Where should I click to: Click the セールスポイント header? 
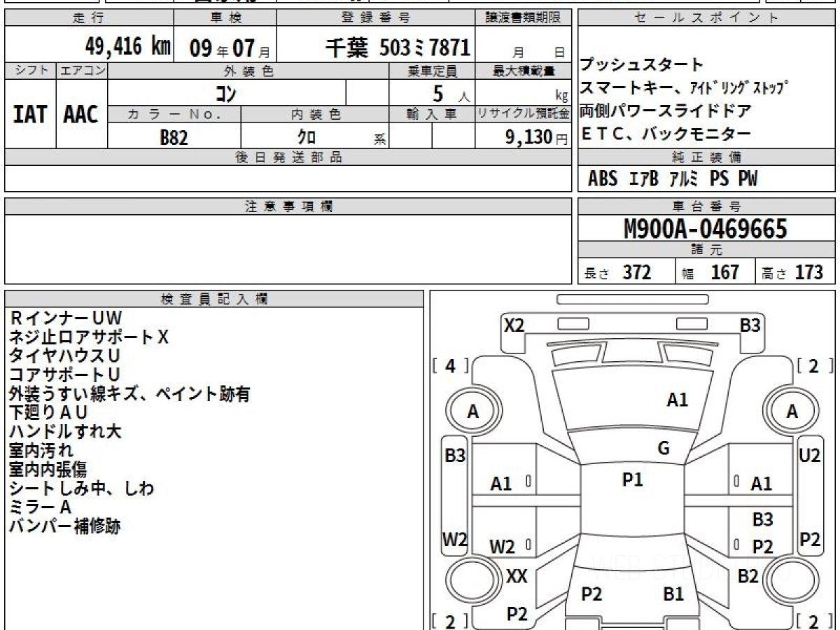(707, 18)
